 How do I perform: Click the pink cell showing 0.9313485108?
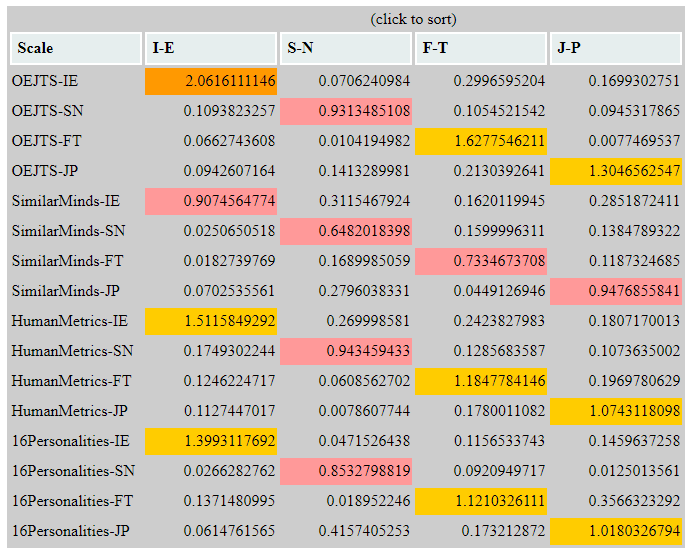pos(346,111)
